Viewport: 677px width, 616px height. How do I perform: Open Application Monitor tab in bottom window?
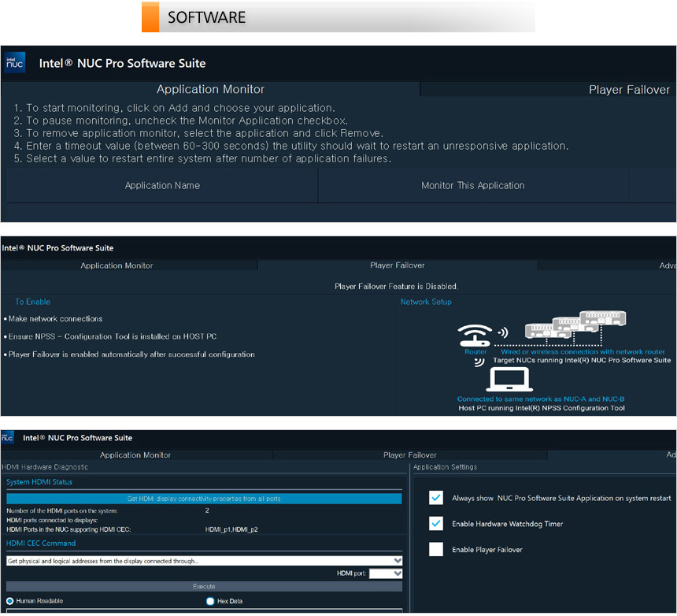coord(135,455)
